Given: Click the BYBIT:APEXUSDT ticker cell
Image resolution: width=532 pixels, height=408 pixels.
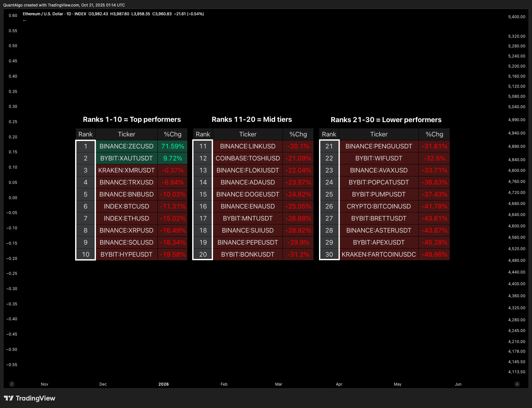Looking at the screenshot, I should coord(379,242).
